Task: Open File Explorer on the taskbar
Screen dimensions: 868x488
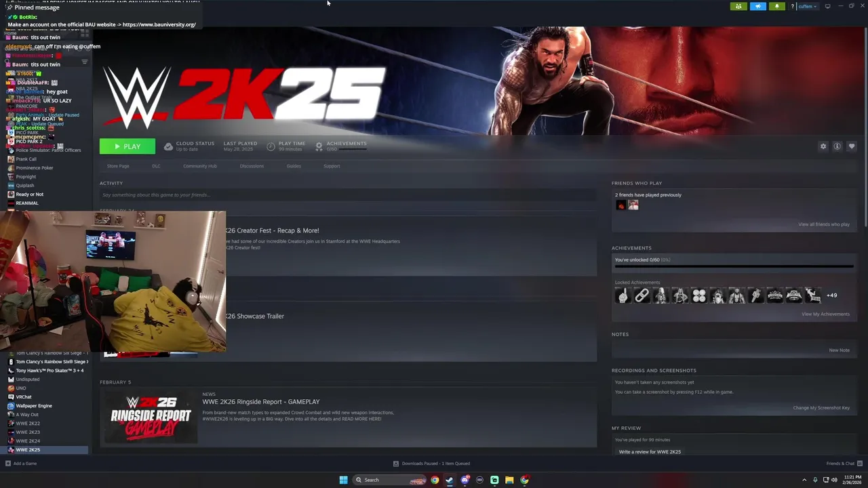Action: [509, 480]
